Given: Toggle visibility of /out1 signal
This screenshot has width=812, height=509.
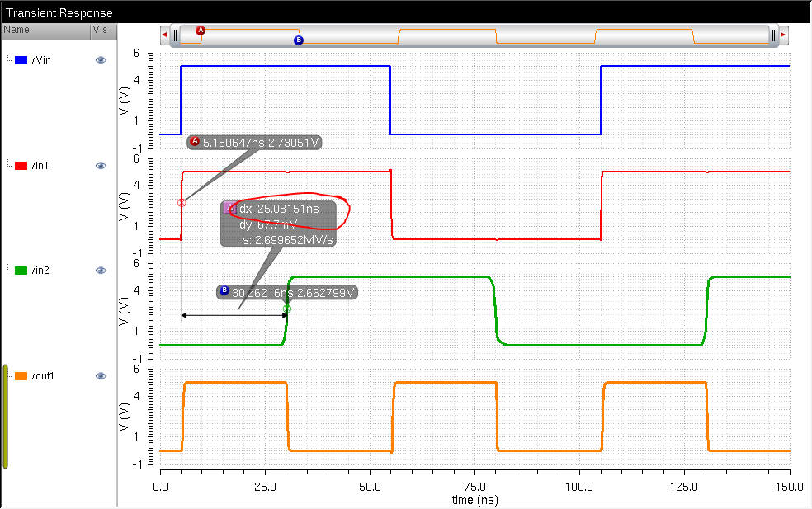Looking at the screenshot, I should pos(101,376).
